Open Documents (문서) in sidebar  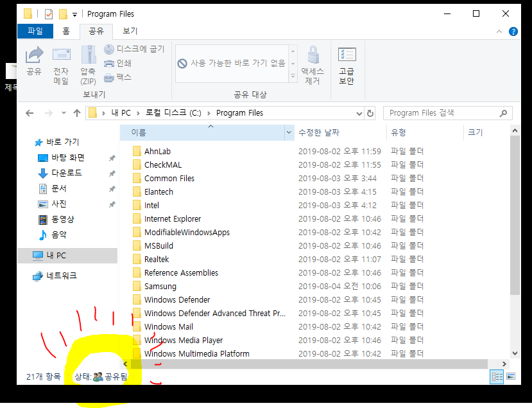pyautogui.click(x=52, y=188)
